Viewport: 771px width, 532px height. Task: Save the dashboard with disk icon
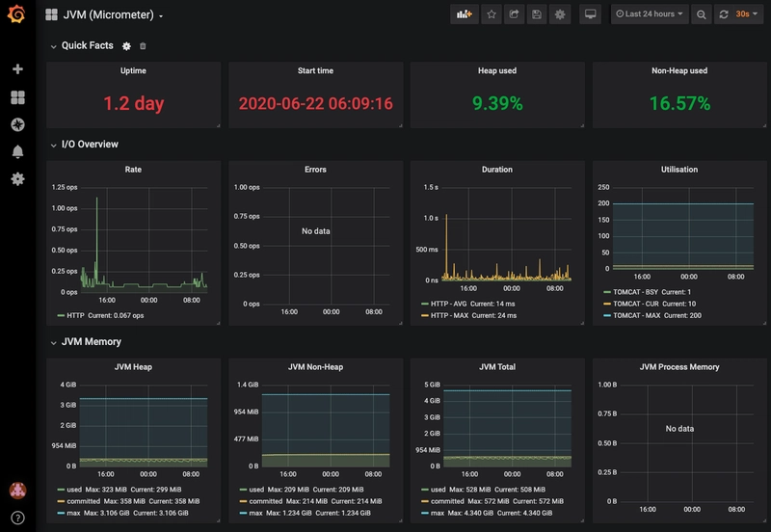537,14
